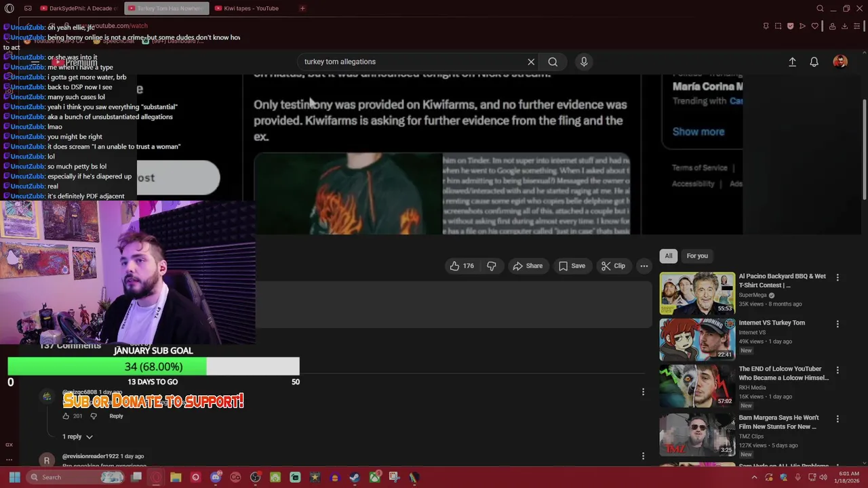The height and width of the screenshot is (488, 868).
Task: Open options for Bam Margera video
Action: pyautogui.click(x=837, y=419)
